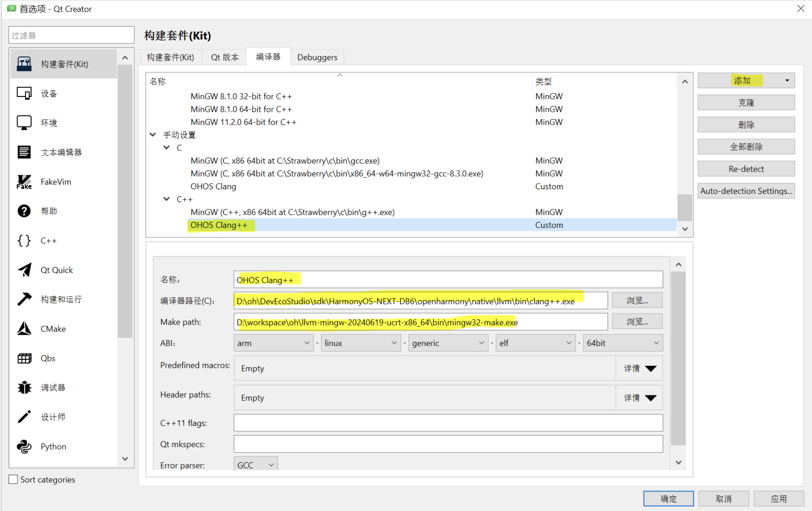Open the Error parser GCC dropdown
Viewport: 812px width, 511px height.
(256, 465)
